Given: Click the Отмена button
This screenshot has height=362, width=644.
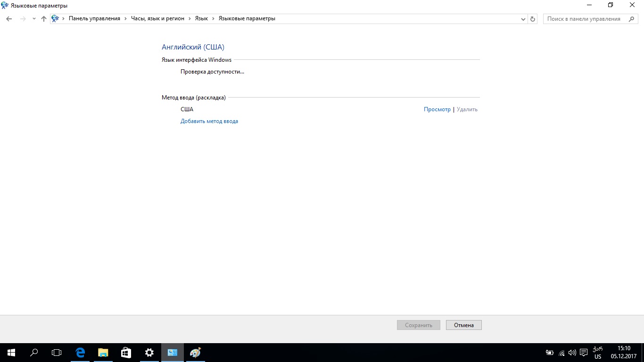Looking at the screenshot, I should click(464, 325).
